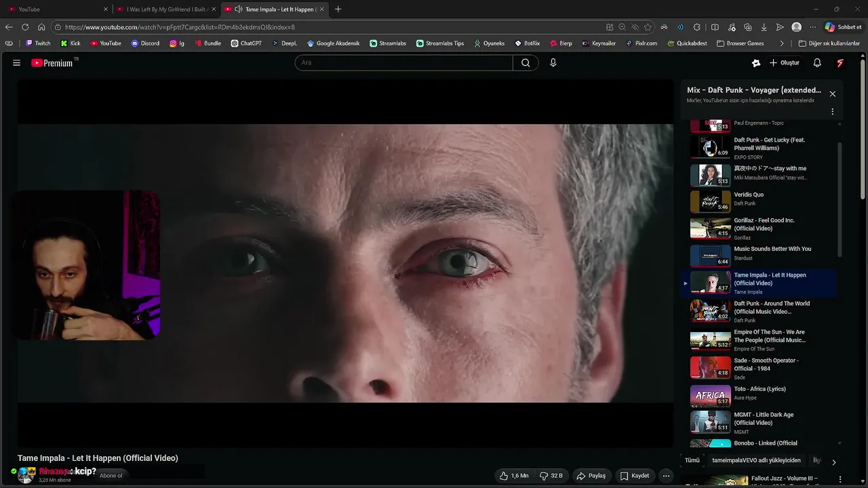
Task: Show more bookmarks with the chevron
Action: 782,43
